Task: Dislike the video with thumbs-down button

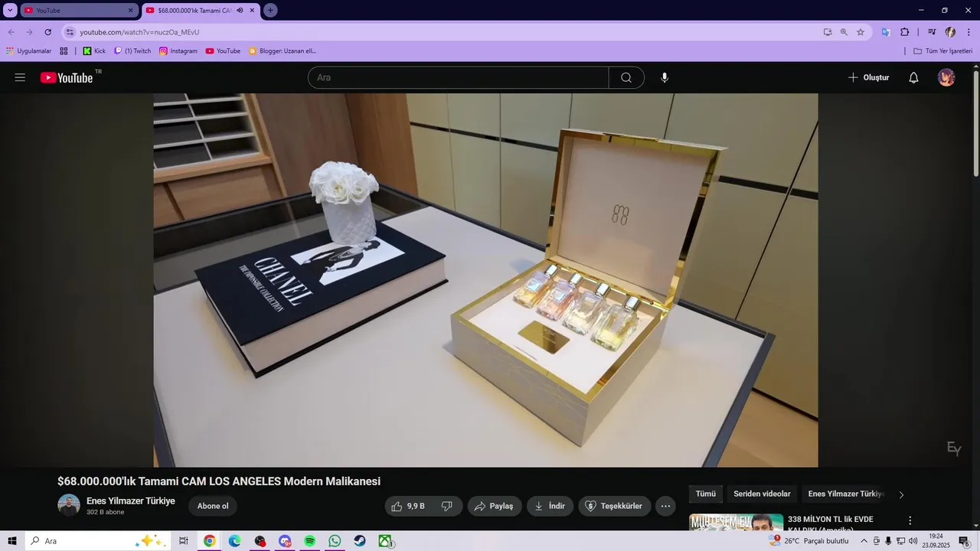Action: [447, 506]
